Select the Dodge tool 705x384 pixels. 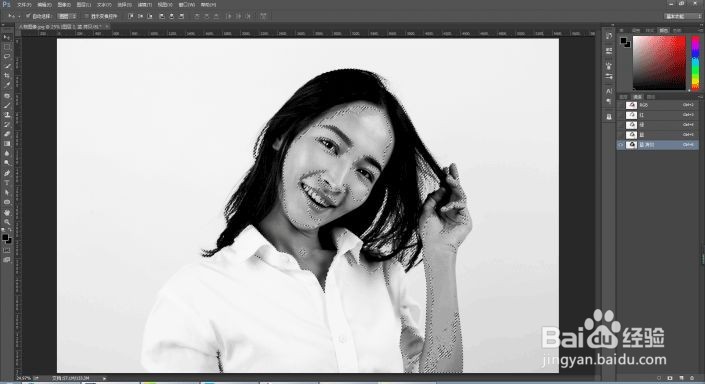[x=7, y=163]
